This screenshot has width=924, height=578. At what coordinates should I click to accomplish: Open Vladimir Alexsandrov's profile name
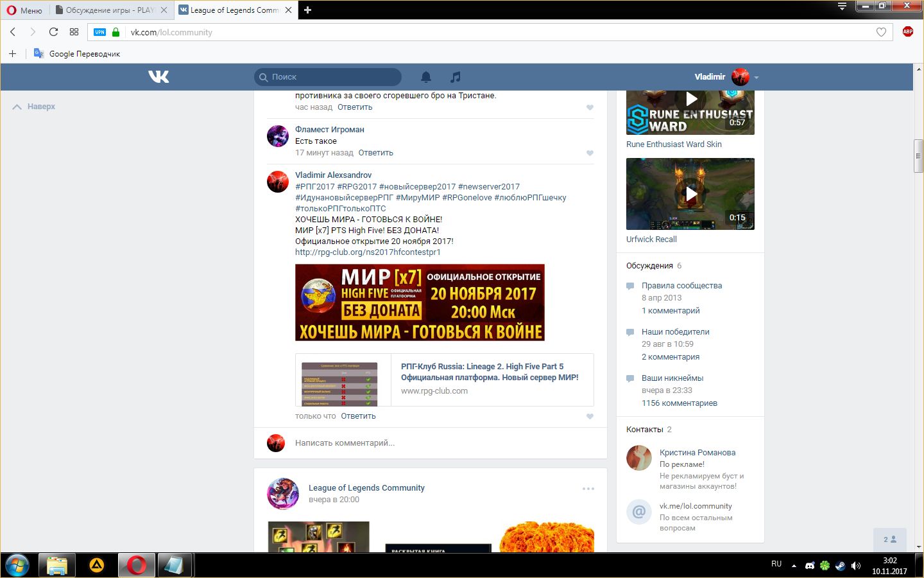[333, 175]
